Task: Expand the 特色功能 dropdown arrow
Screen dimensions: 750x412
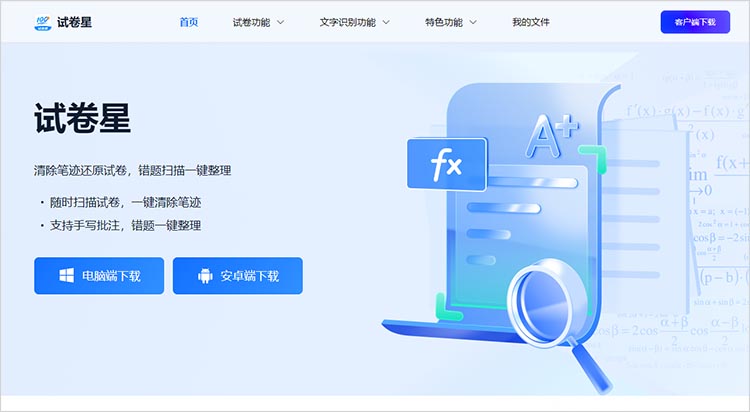Action: [x=473, y=22]
